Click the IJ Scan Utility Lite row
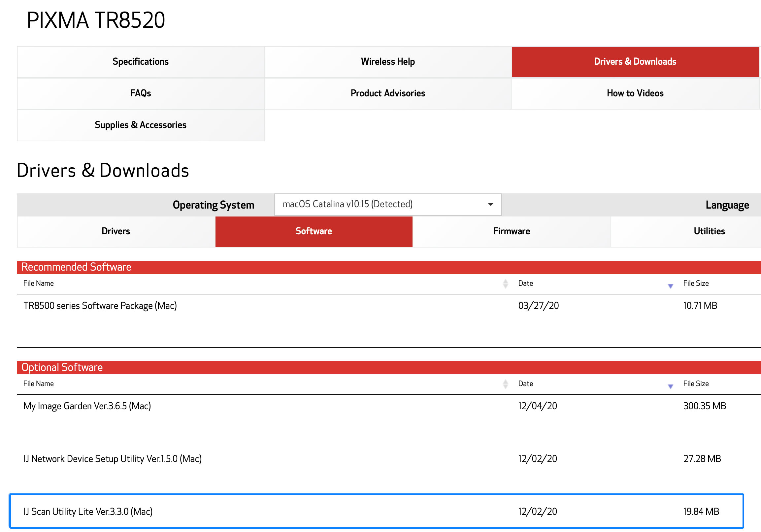 coord(88,512)
